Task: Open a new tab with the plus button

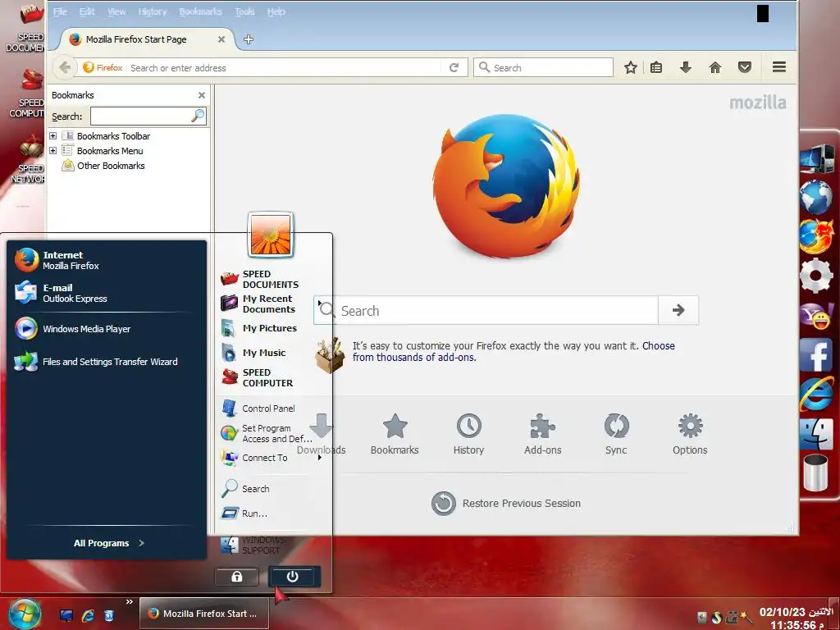Action: pyautogui.click(x=249, y=39)
